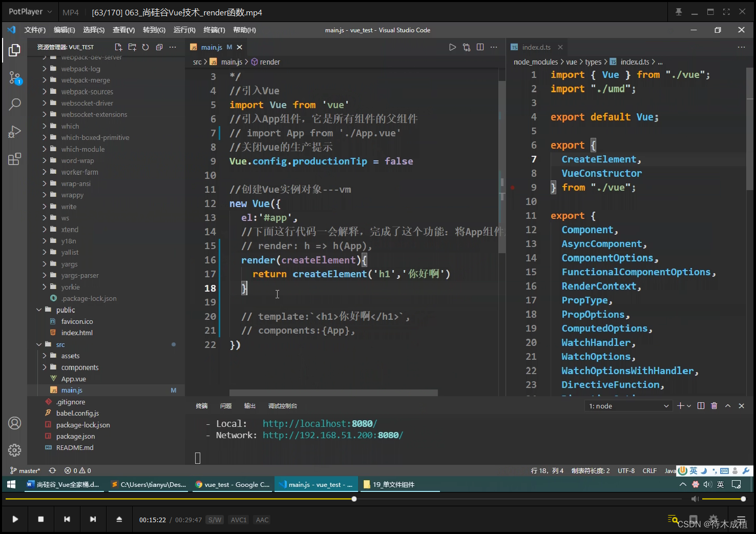Expand the assets folder
Image resolution: width=756 pixels, height=534 pixels.
pos(45,356)
